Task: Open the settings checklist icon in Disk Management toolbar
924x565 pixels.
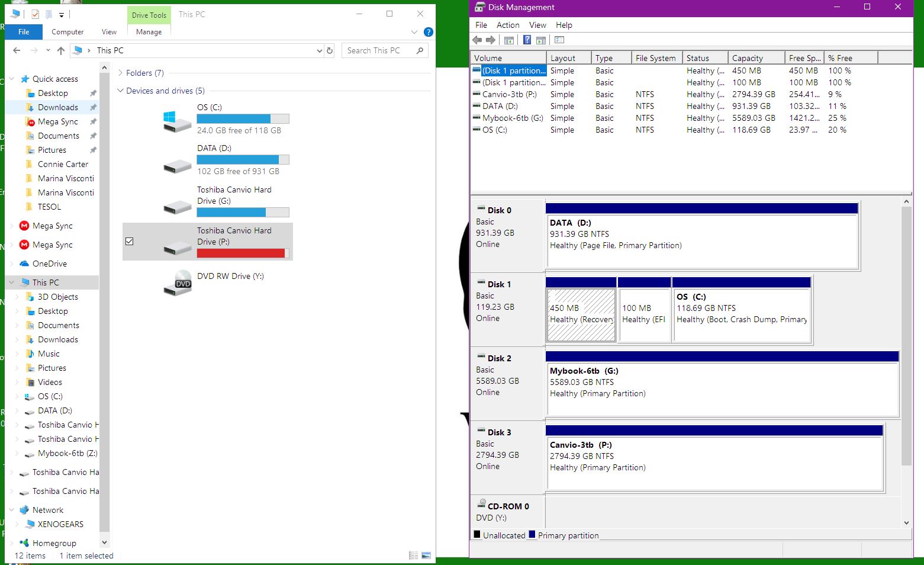Action: [559, 40]
